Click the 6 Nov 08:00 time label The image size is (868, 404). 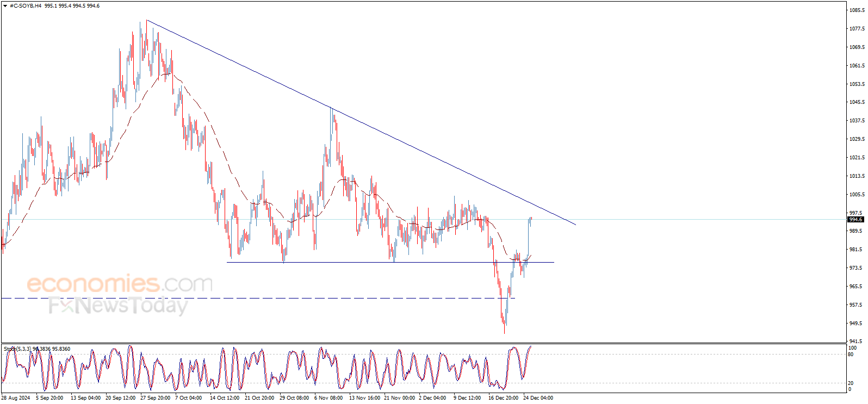328,398
